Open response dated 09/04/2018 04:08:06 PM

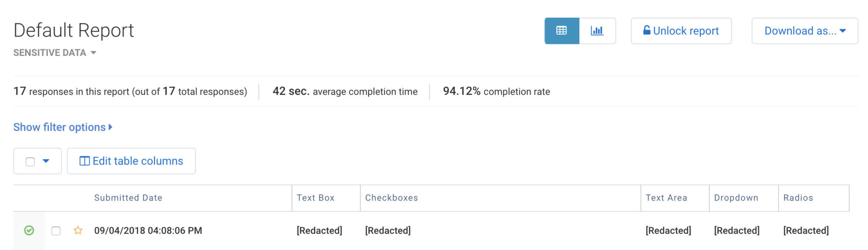coord(148,231)
